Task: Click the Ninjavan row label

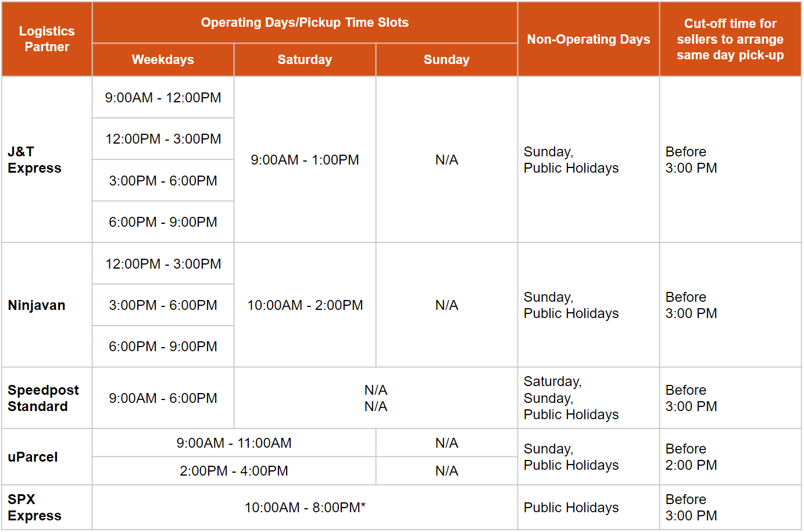Action: click(37, 305)
